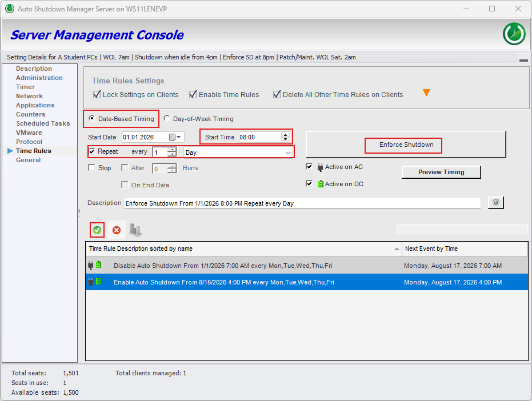Click the blank search box above the rule list

[462, 229]
